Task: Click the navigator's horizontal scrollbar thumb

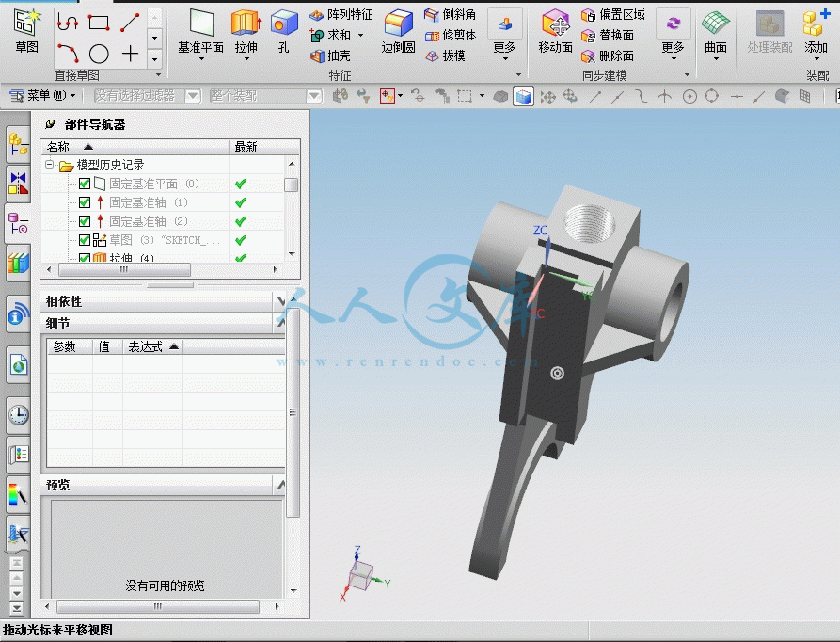Action: (x=124, y=269)
